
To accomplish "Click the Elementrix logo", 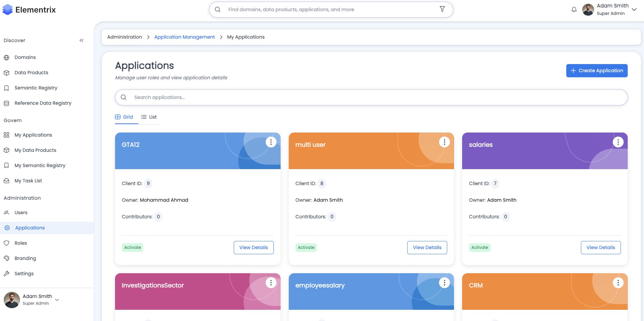I will 29,10.
